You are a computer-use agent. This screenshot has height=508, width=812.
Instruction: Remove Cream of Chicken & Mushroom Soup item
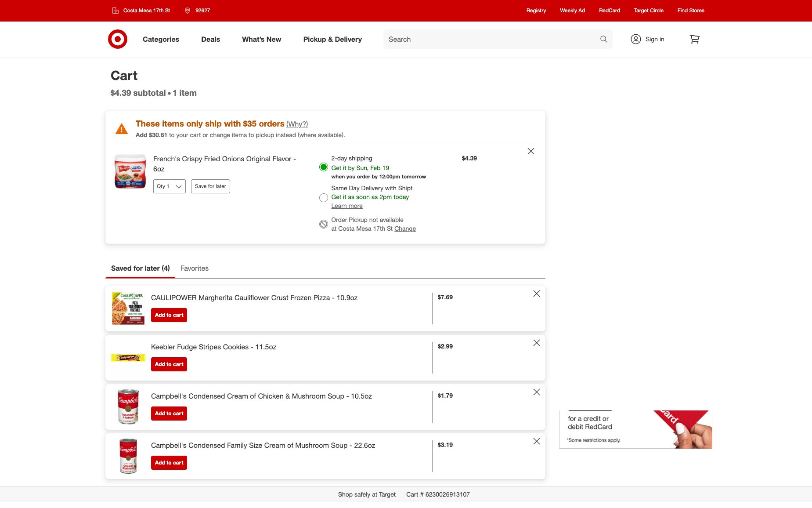[537, 392]
